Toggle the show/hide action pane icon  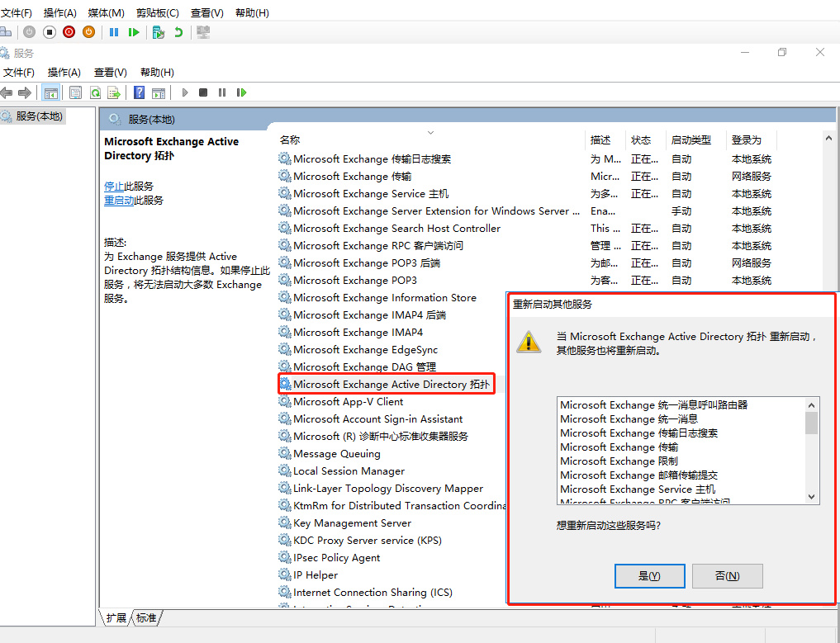(159, 92)
